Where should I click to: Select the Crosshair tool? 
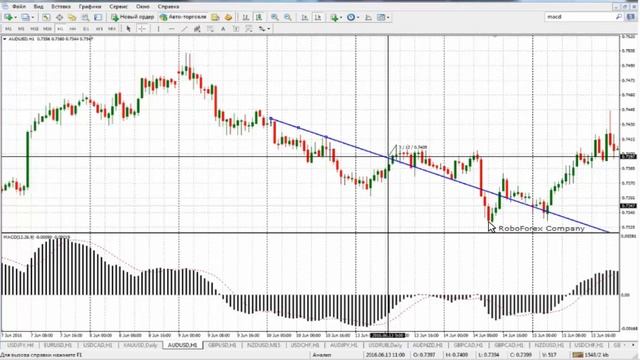(142, 29)
